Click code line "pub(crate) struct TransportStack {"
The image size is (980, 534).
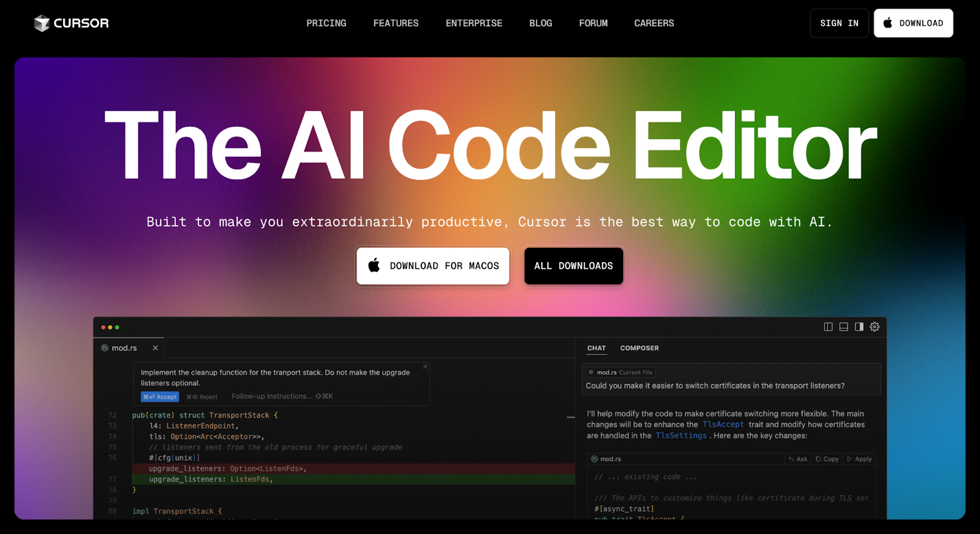[x=205, y=415]
